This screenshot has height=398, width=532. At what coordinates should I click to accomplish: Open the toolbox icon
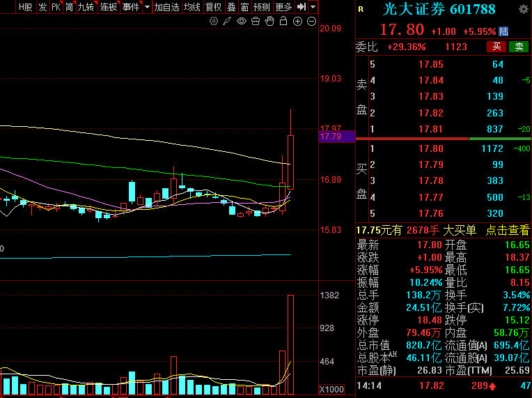(256, 22)
